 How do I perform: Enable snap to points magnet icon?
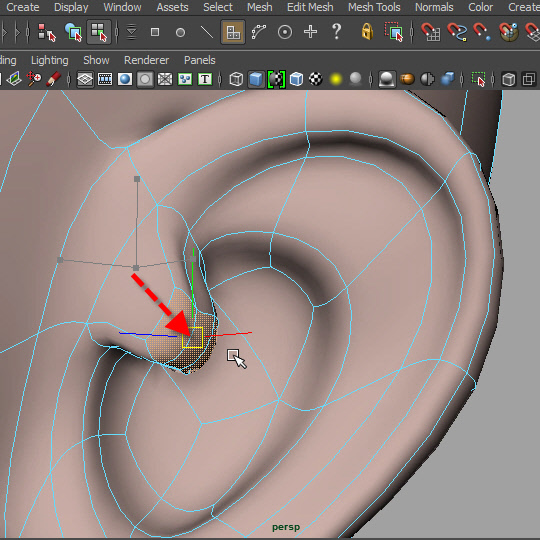482,32
